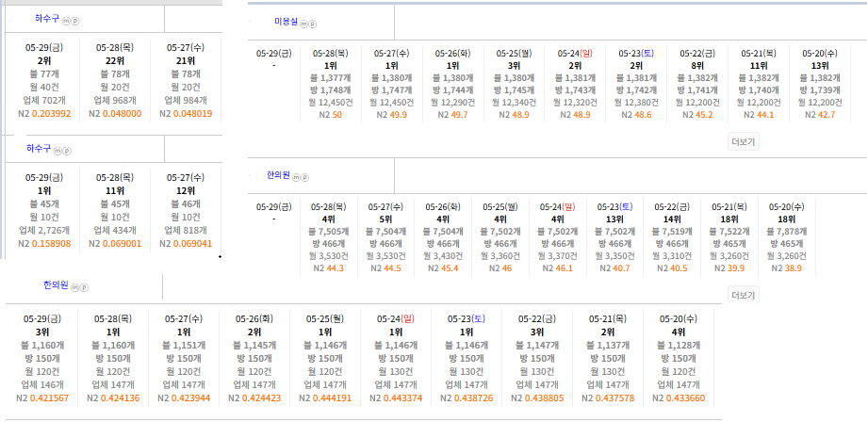This screenshot has width=868, height=422.
Task: Click the 업체 2,726개 cell
Action: coord(44,231)
